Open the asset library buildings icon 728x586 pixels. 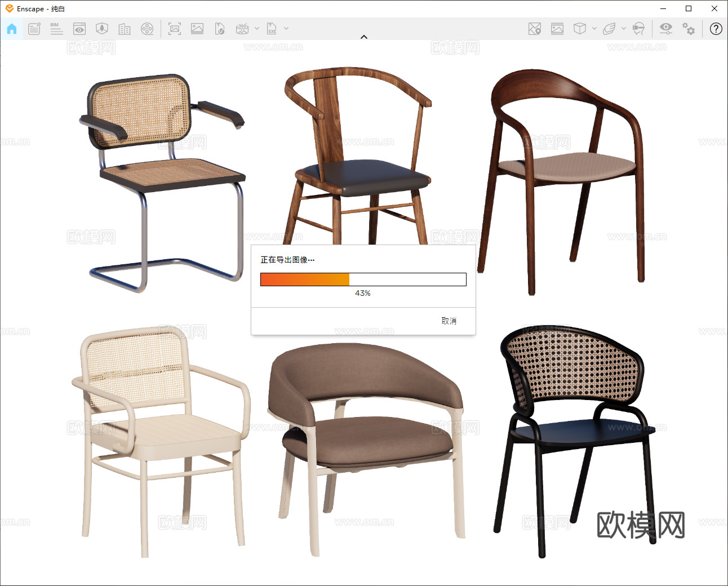point(125,29)
